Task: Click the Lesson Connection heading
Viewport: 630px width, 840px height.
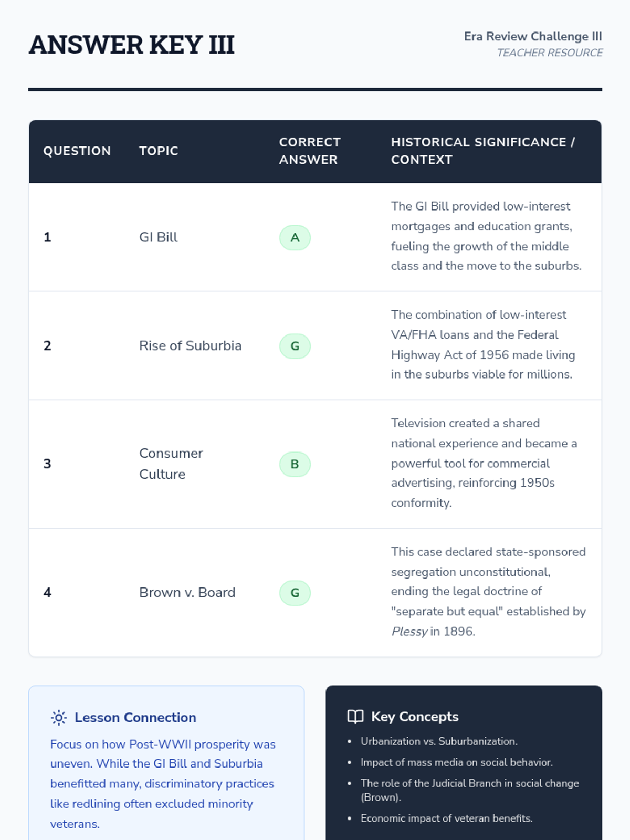Action: 135,718
